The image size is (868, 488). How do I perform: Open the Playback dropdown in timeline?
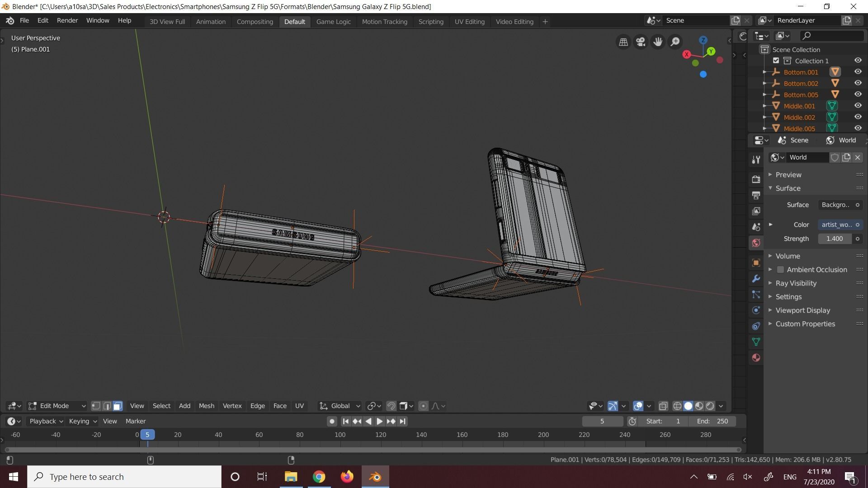[46, 421]
